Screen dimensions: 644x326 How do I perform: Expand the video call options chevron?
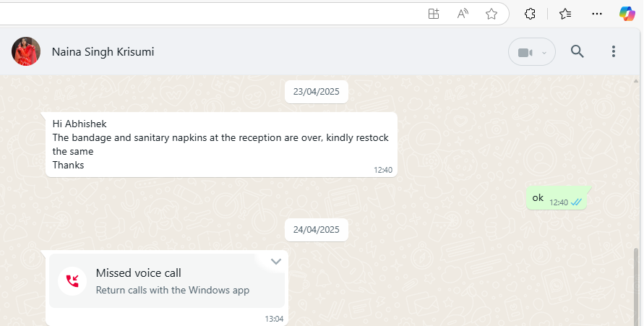pos(544,53)
